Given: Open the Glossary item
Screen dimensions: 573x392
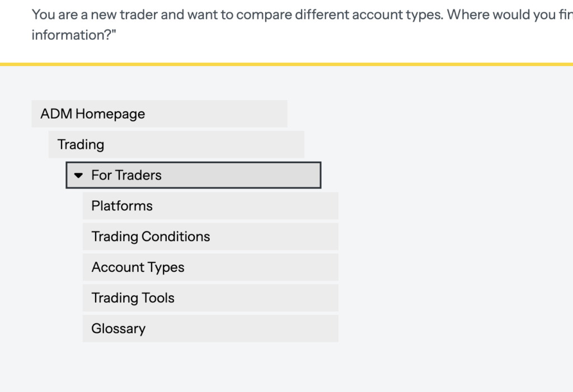Looking at the screenshot, I should (118, 329).
